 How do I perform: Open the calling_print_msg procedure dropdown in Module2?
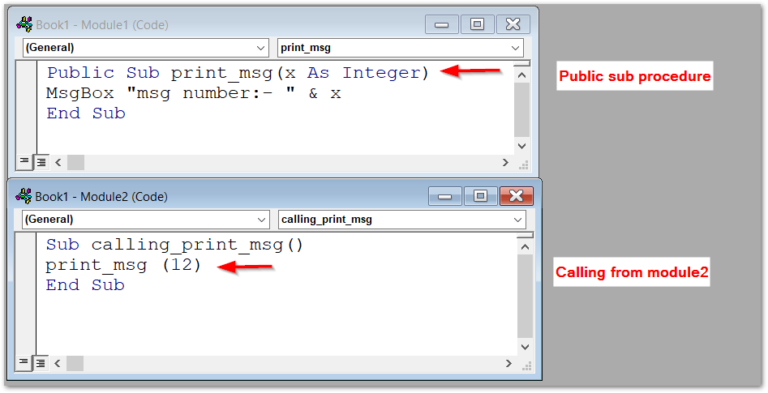pos(402,220)
